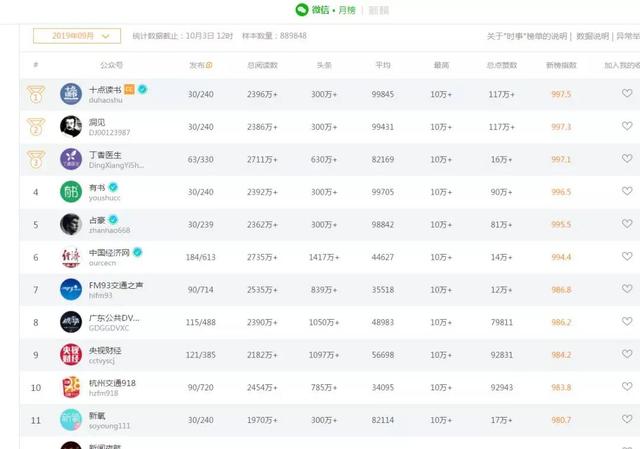Screen dimensions: 640x449
Task: Click the first place medal icon
Action: pos(36,94)
